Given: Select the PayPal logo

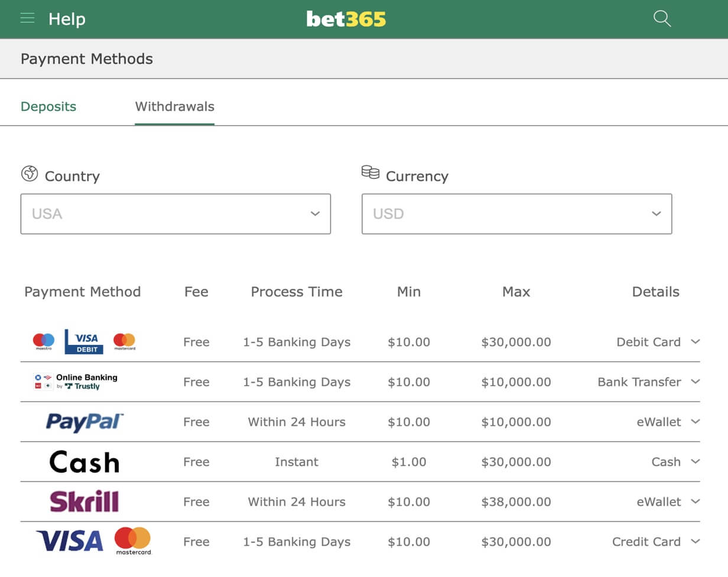Looking at the screenshot, I should (x=84, y=422).
